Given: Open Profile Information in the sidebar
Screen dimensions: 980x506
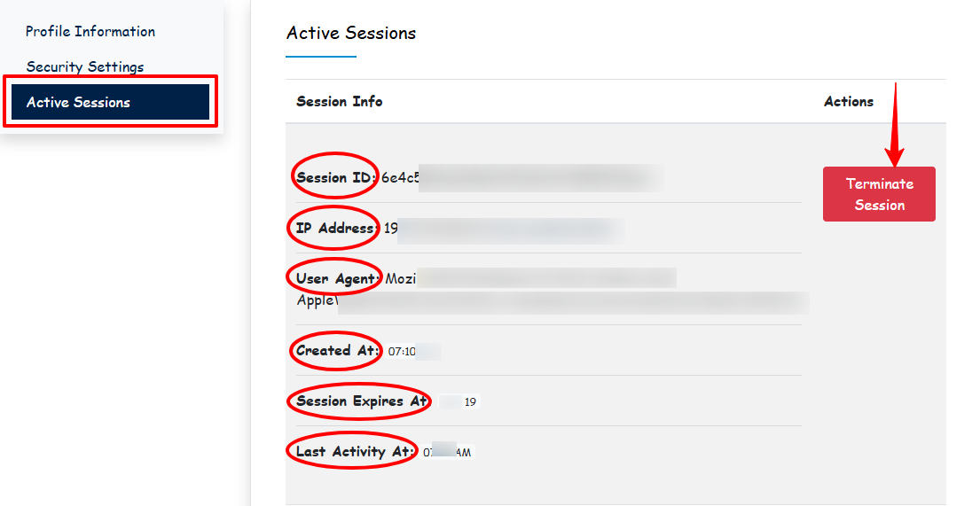Looking at the screenshot, I should click(x=90, y=32).
